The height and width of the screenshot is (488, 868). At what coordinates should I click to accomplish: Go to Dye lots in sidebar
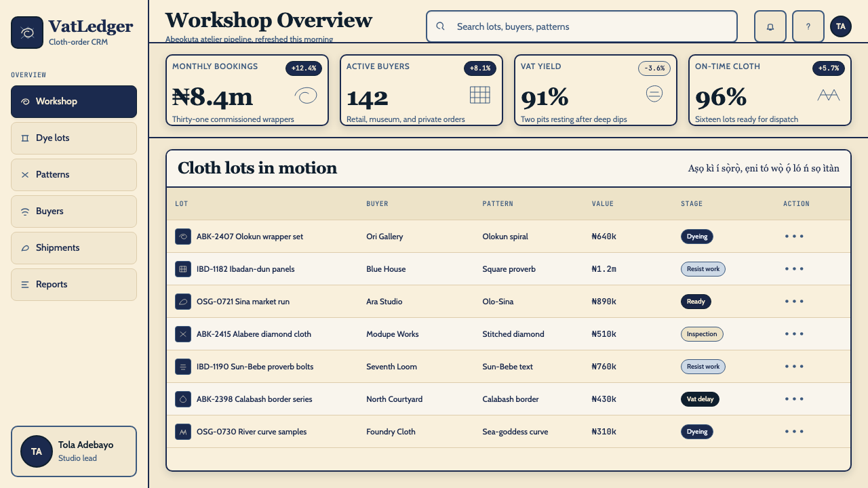74,138
